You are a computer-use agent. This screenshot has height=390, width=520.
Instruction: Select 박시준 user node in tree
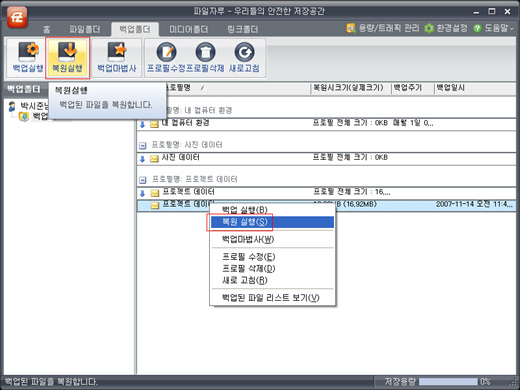(x=28, y=106)
